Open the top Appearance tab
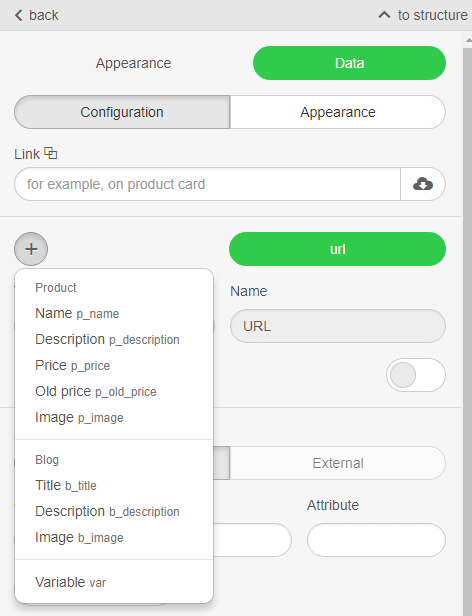Image resolution: width=472 pixels, height=616 pixels. [133, 63]
